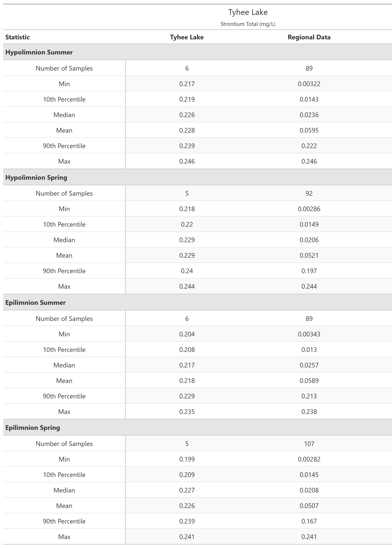This screenshot has width=392, height=548.
Task: Select the regional value 0.197
Action: pos(309,271)
